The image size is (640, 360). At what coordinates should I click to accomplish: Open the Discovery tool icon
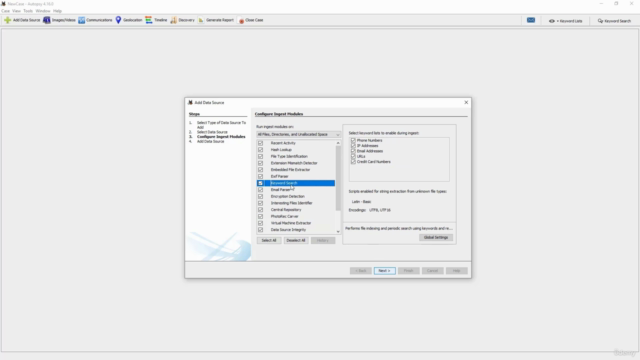click(x=173, y=20)
